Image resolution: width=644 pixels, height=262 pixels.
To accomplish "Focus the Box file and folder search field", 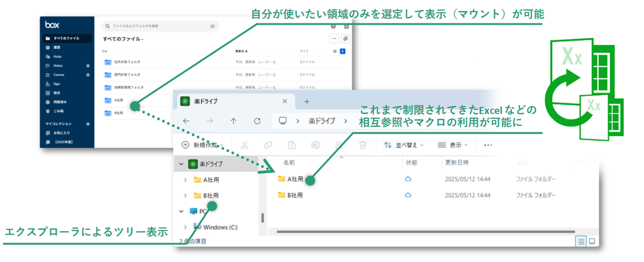I will pos(160,26).
